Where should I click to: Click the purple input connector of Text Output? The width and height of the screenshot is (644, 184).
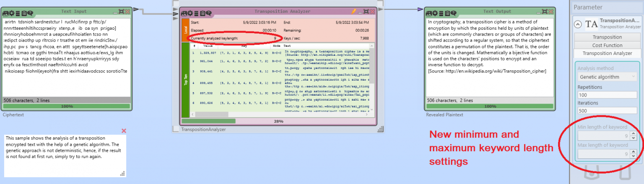click(421, 9)
